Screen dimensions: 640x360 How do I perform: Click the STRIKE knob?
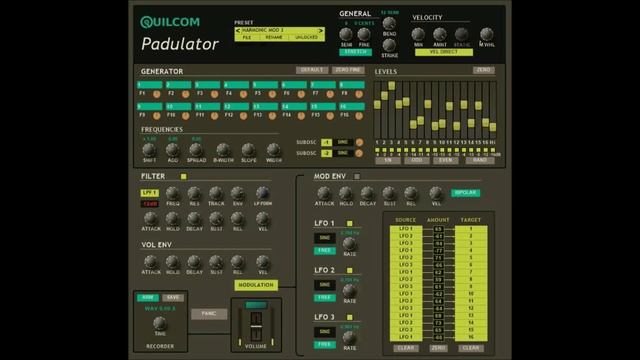pyautogui.click(x=389, y=45)
